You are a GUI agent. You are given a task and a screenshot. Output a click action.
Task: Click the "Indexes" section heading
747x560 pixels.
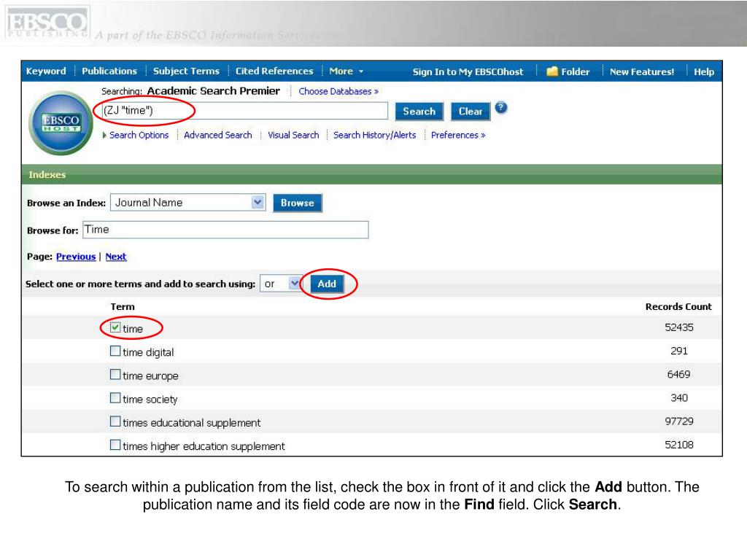(47, 175)
